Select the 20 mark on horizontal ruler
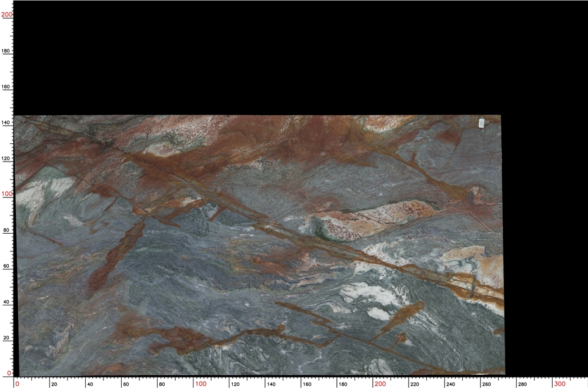The height and width of the screenshot is (390, 588). click(54, 385)
